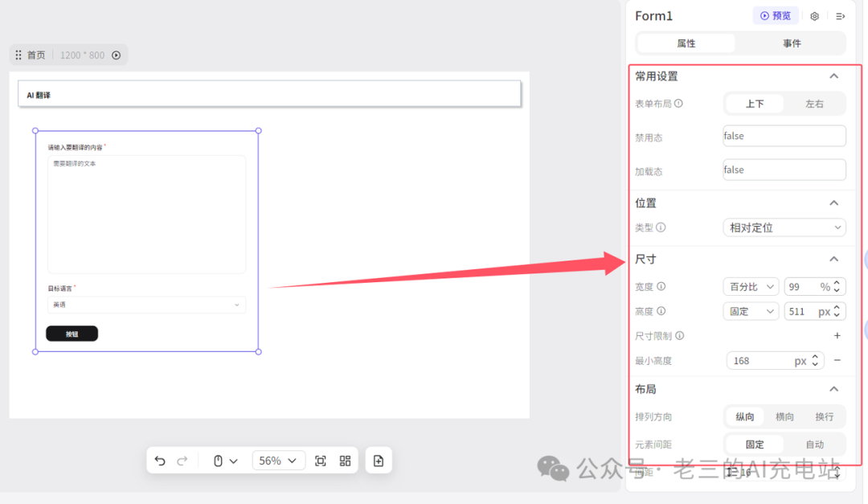Open the settings gear icon beside 预览
This screenshot has height=504, width=868.
click(x=814, y=16)
